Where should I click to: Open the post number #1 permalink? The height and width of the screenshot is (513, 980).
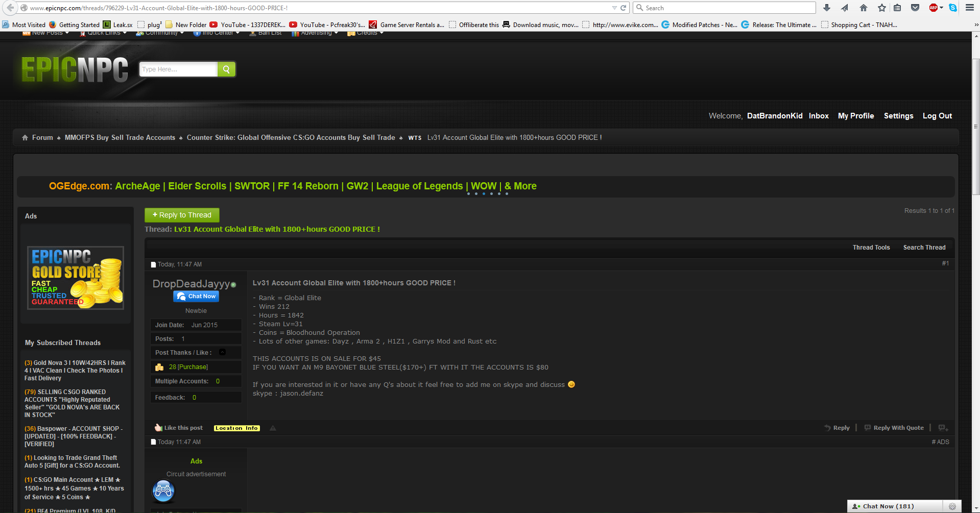[x=945, y=263]
